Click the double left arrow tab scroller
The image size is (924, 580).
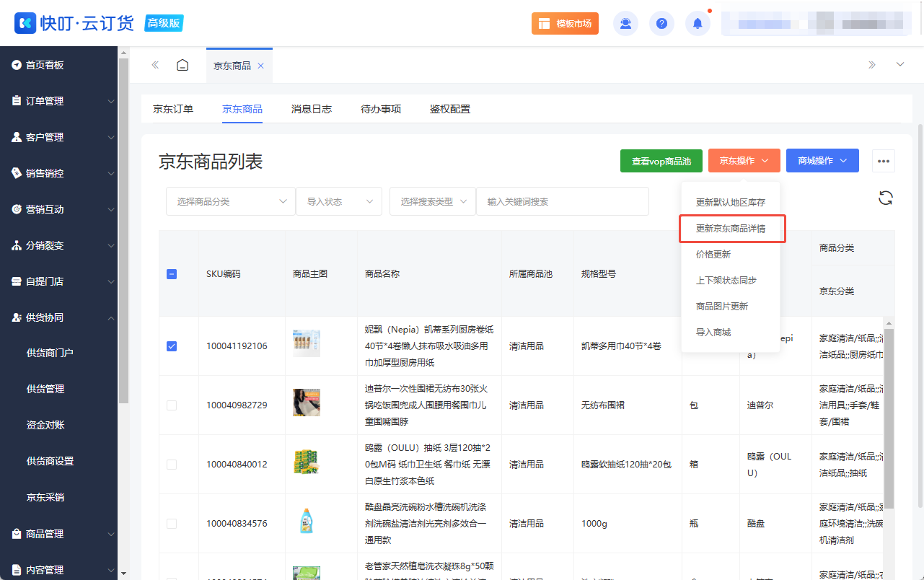(x=155, y=65)
